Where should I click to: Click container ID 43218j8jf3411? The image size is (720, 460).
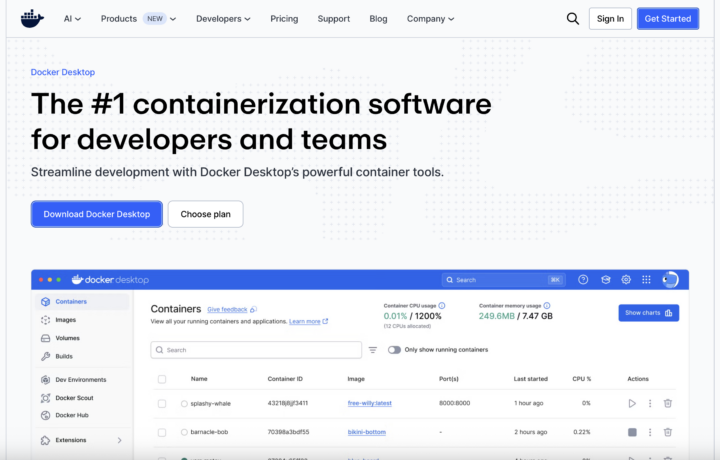[288, 403]
